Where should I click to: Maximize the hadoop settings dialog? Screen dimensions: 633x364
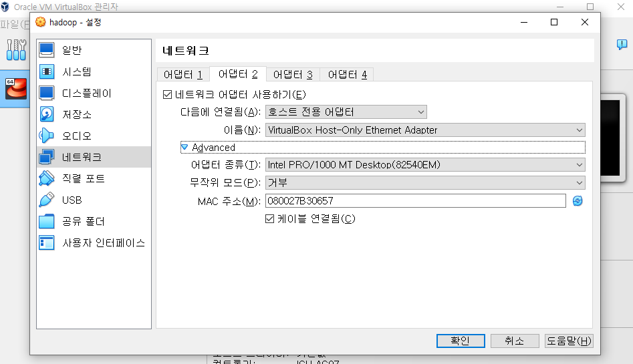coord(554,22)
